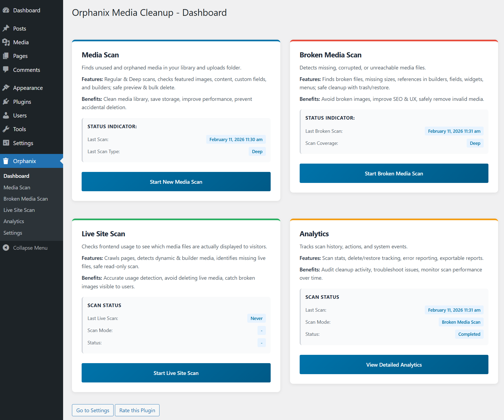Click the Appearance paintbrush icon
Viewport: 504px width, 420px height.
point(6,88)
